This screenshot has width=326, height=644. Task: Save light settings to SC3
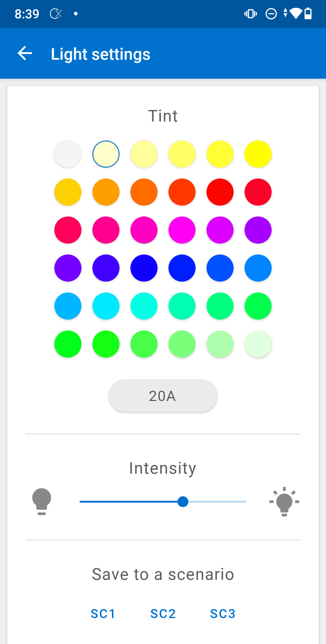coord(223,614)
